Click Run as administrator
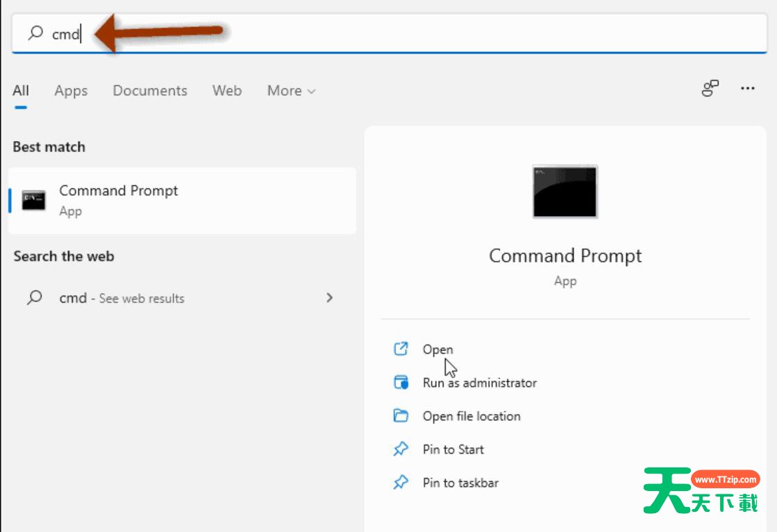This screenshot has width=777, height=532. pyautogui.click(x=479, y=383)
